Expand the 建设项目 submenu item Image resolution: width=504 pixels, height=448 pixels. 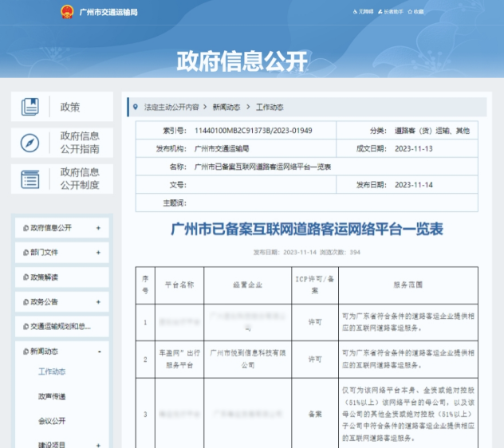click(x=98, y=444)
